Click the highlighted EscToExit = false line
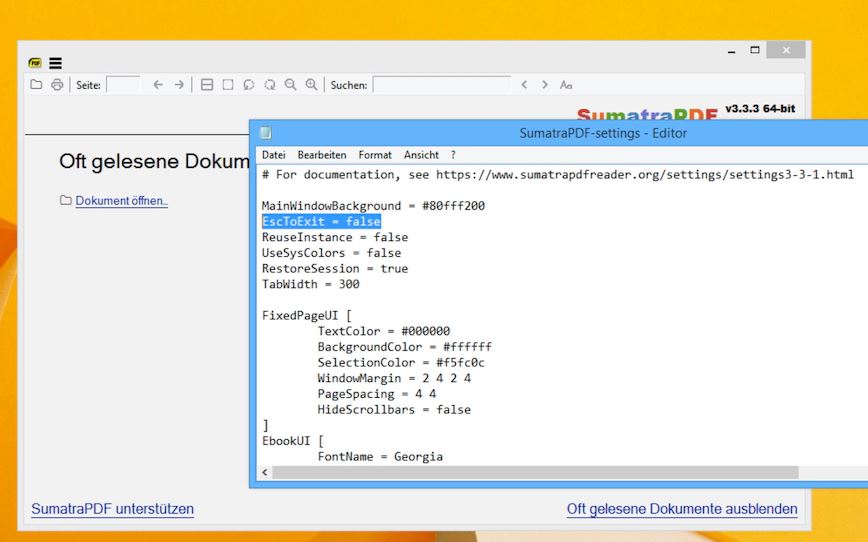 321,221
